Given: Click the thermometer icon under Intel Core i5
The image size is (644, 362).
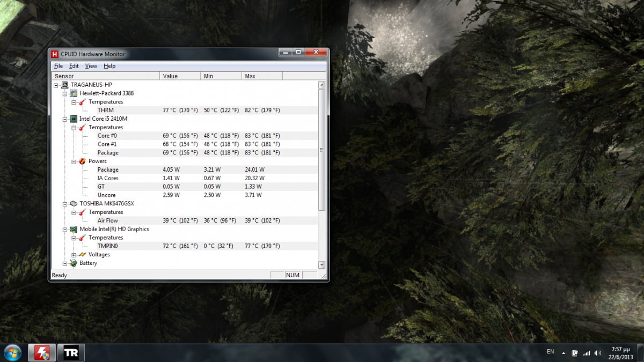Looking at the screenshot, I should (x=82, y=127).
